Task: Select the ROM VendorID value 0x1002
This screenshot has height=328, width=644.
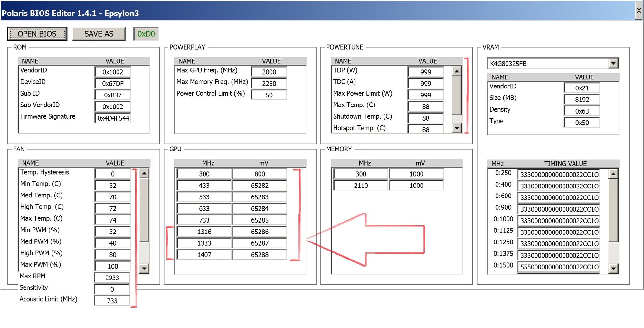Action: 113,72
